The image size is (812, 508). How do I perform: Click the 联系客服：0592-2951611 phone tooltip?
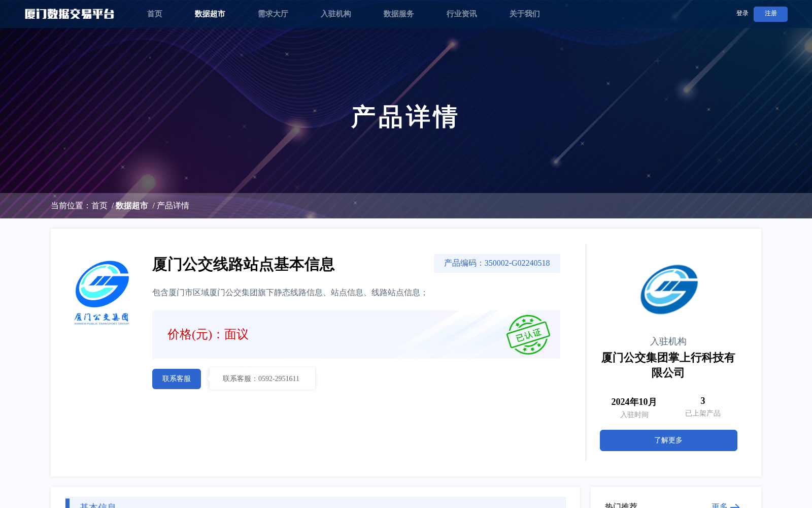tap(262, 379)
